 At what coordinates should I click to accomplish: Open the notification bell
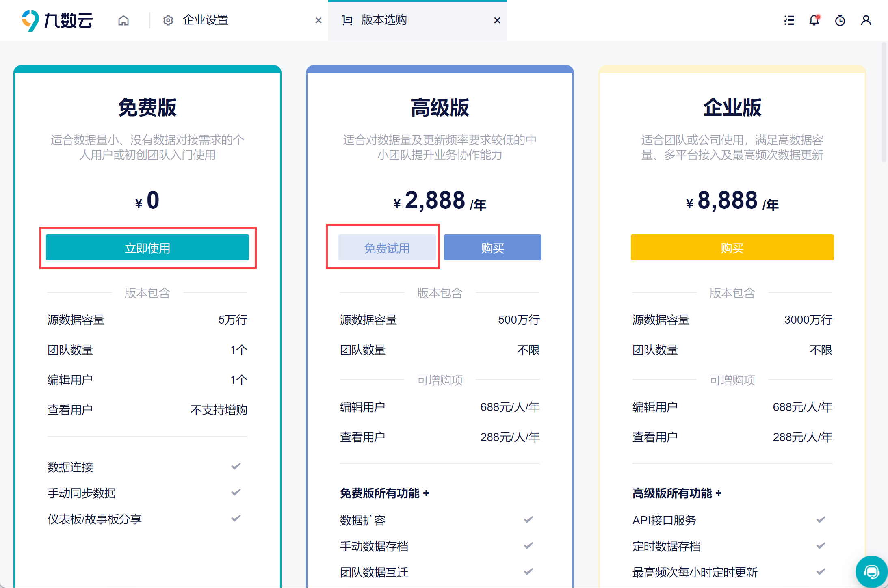coord(814,20)
